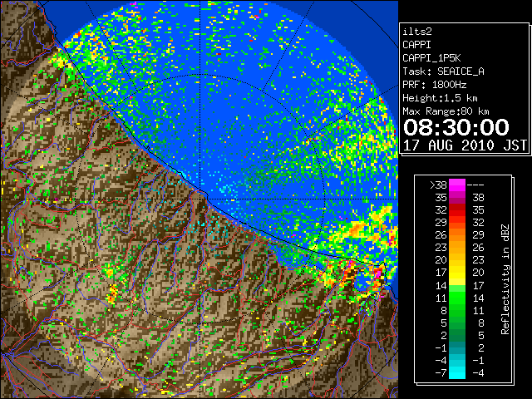
Task: Select the 08:30:00 timestamp
Action: pos(456,127)
